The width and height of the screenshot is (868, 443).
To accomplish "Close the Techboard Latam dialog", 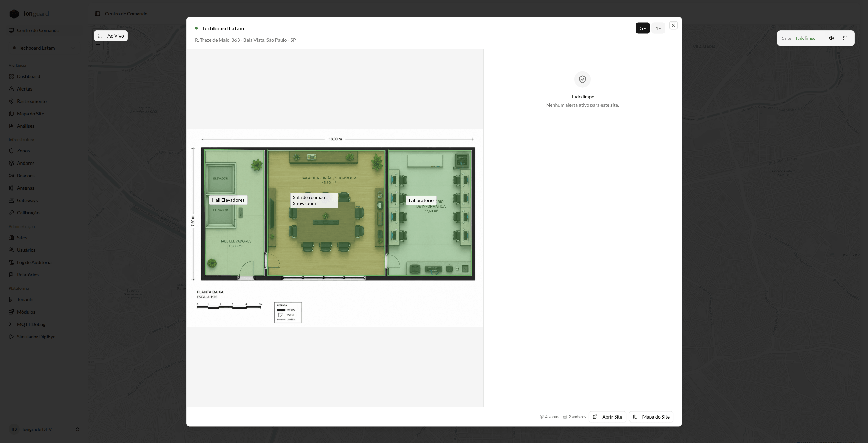I will point(673,25).
